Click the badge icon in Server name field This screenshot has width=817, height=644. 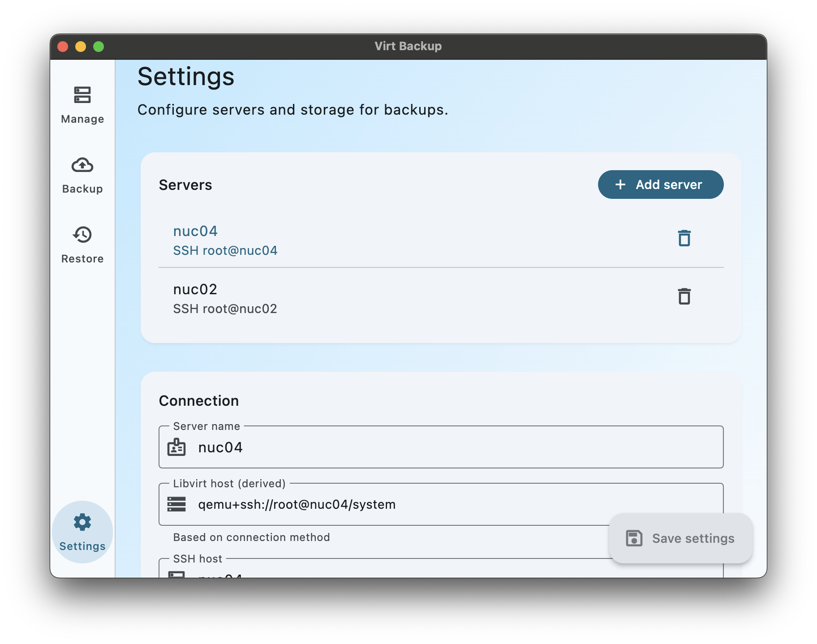(177, 447)
